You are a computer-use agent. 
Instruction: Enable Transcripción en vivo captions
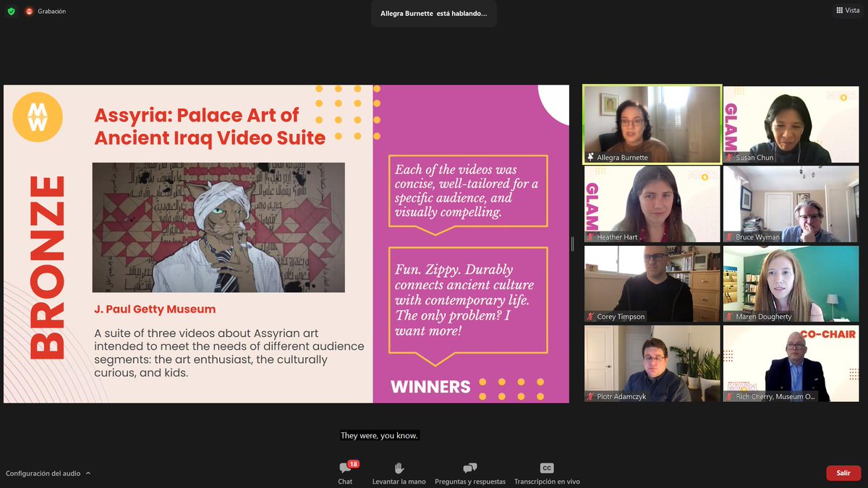[547, 468]
